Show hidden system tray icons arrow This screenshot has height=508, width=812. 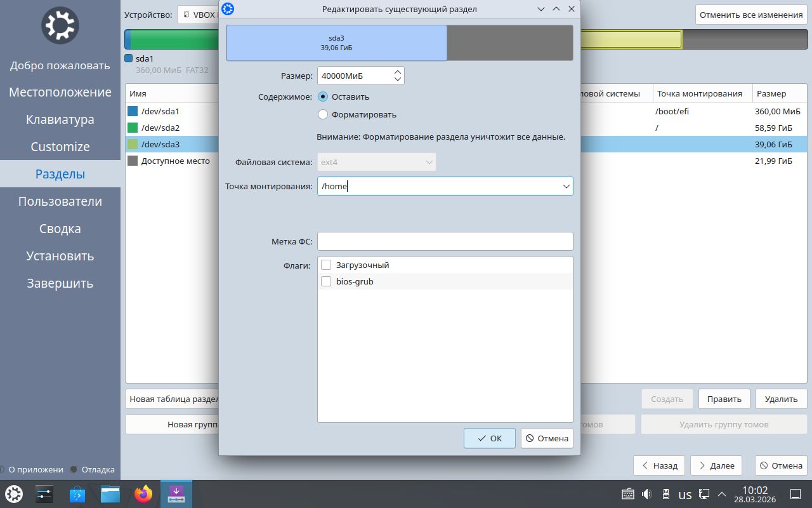[722, 494]
